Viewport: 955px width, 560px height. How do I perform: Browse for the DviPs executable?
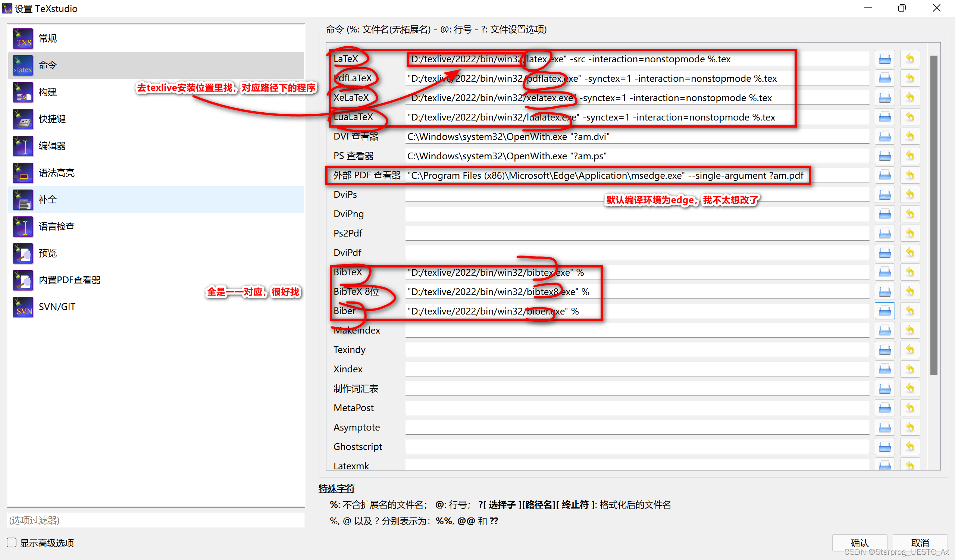point(884,194)
